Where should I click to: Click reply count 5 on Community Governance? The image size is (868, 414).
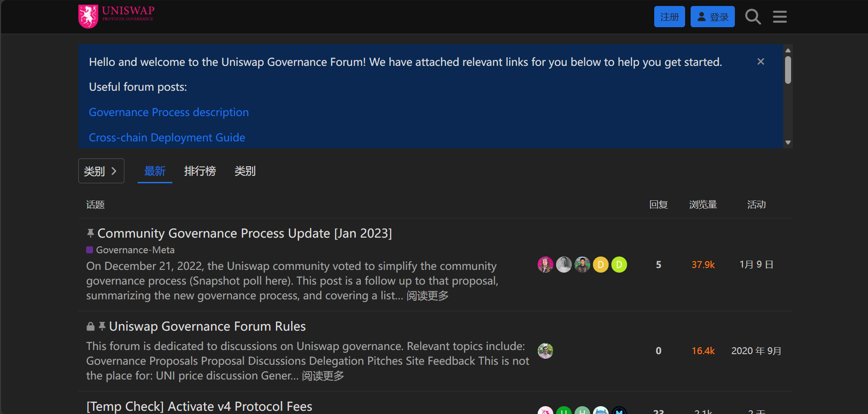tap(658, 265)
